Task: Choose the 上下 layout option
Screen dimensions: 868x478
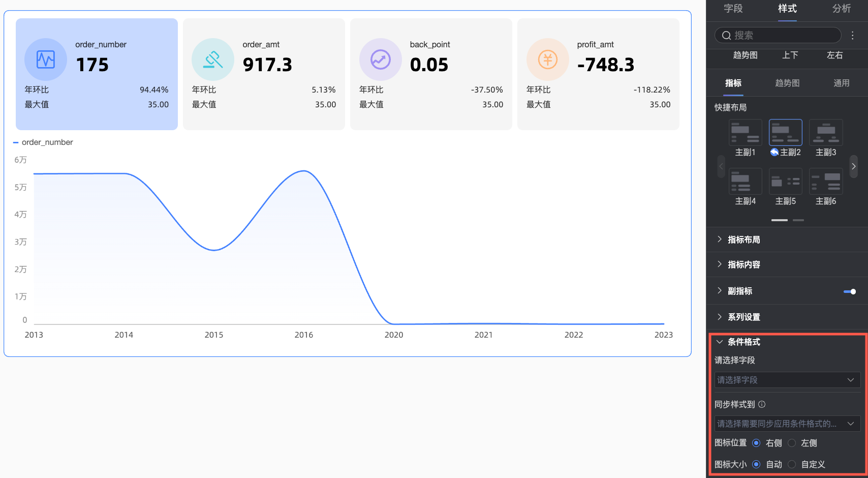Action: (x=790, y=55)
